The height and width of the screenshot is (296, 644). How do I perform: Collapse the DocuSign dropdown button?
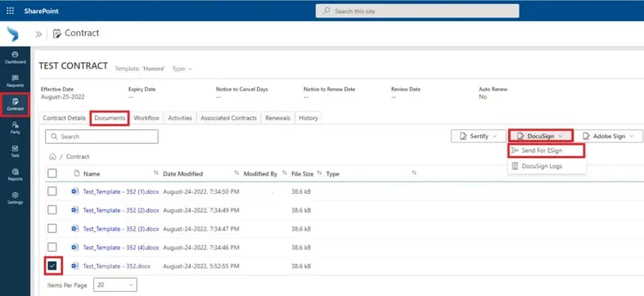[541, 136]
